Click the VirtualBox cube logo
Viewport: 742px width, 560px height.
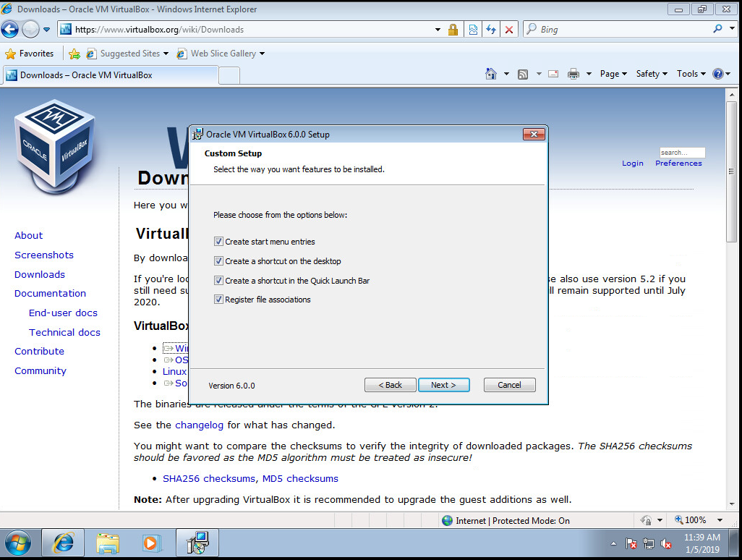coord(55,147)
